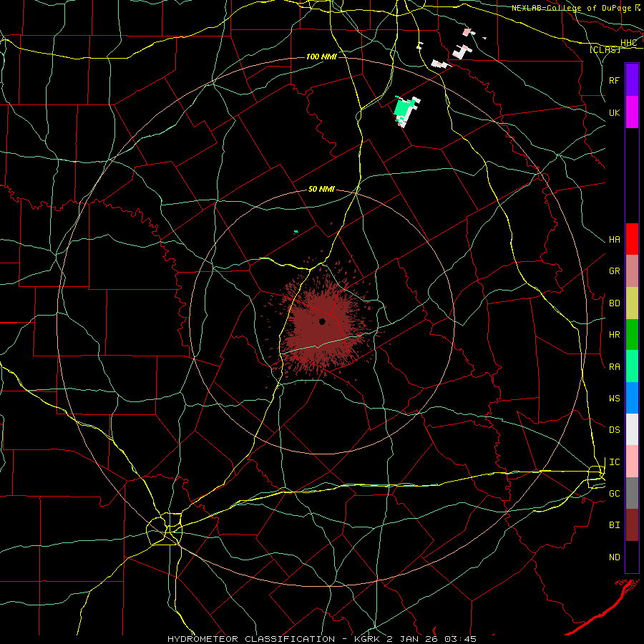Click the RF legend label
The height and width of the screenshot is (644, 644).
click(614, 80)
